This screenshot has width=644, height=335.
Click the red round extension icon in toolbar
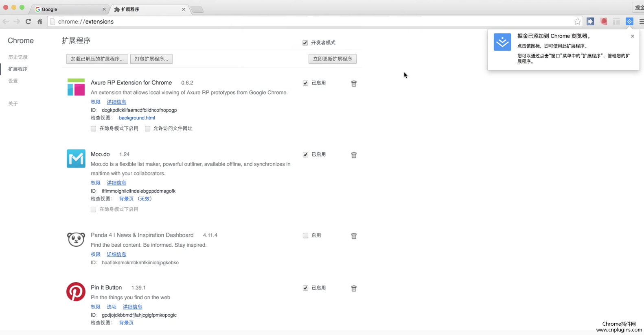click(604, 22)
